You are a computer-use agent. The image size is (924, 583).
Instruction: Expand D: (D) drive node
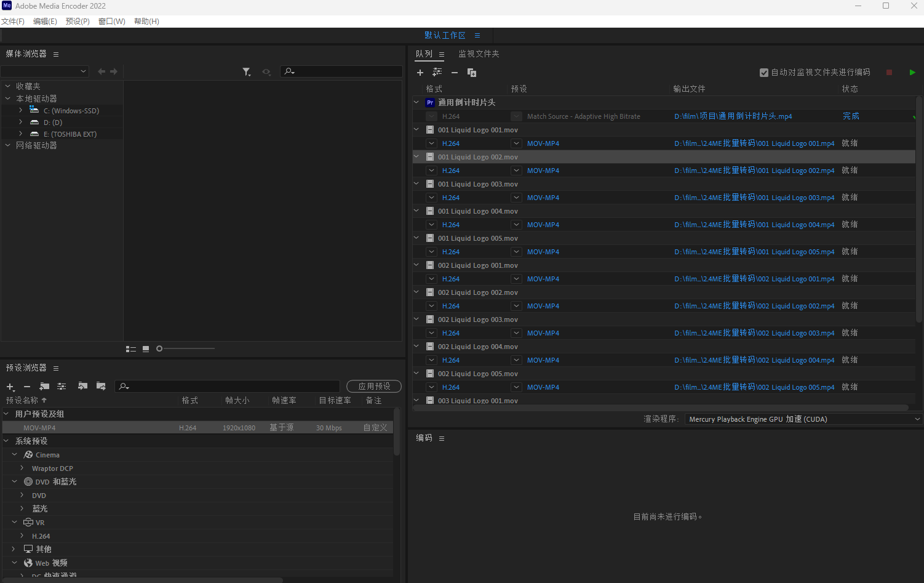[21, 122]
